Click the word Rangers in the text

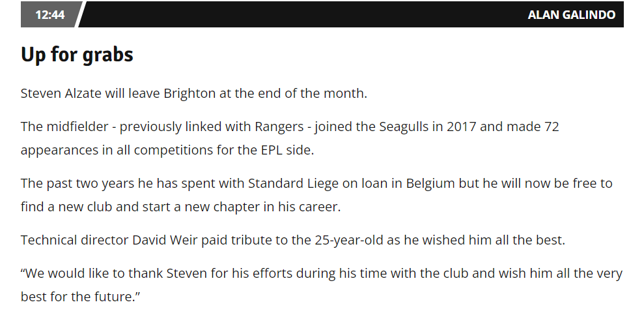[x=279, y=127]
